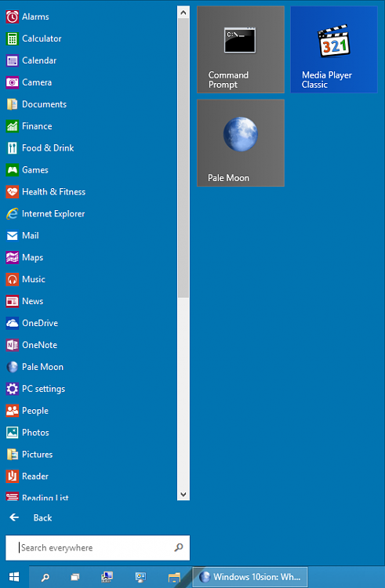This screenshot has width=385, height=588.
Task: Launch Internet Explorer from its icon
Action: [12, 213]
